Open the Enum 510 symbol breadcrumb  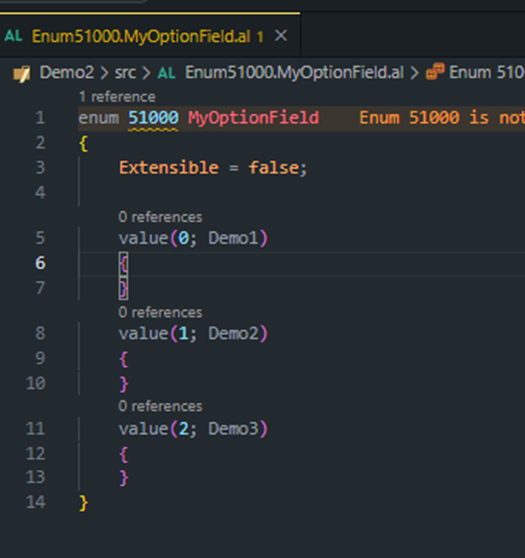tap(487, 73)
